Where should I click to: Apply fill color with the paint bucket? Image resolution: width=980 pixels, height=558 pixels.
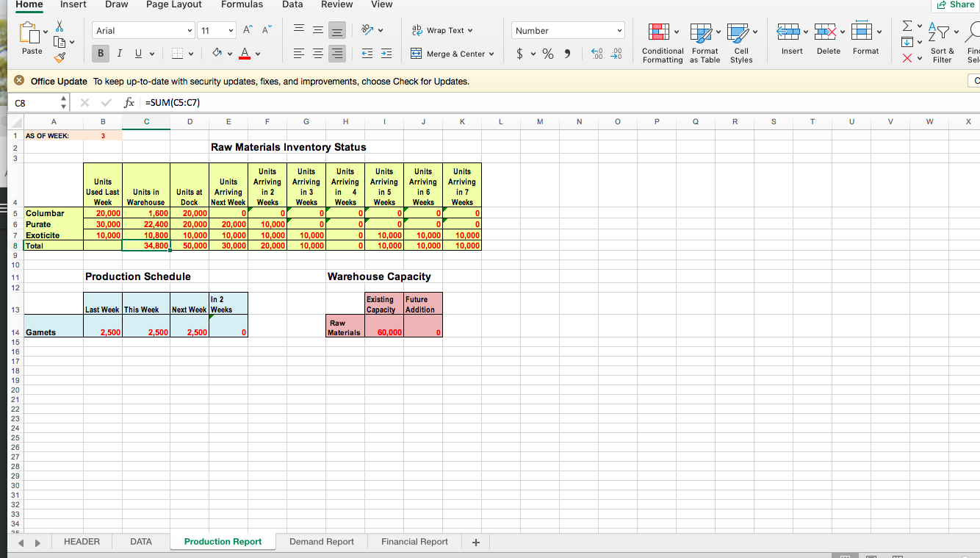(217, 54)
